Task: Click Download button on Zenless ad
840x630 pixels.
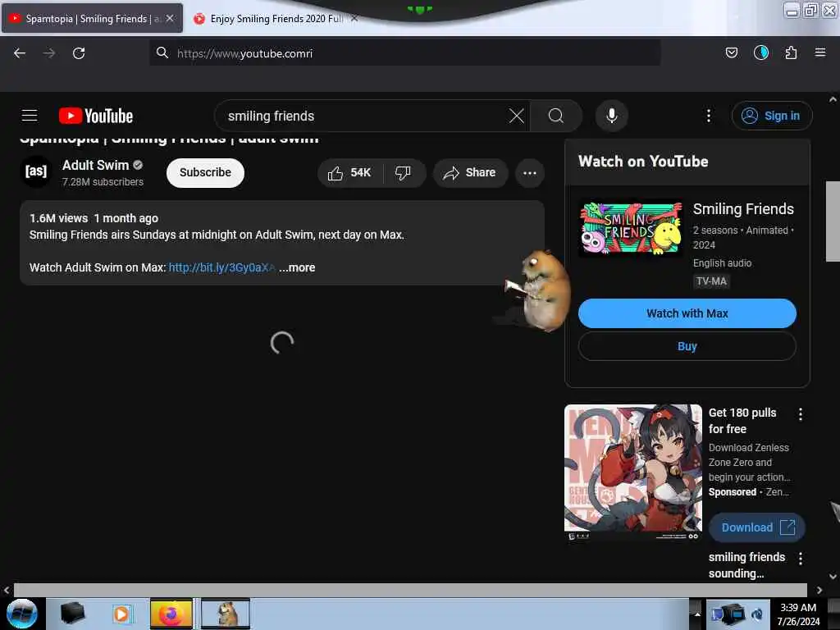Action: click(x=756, y=527)
